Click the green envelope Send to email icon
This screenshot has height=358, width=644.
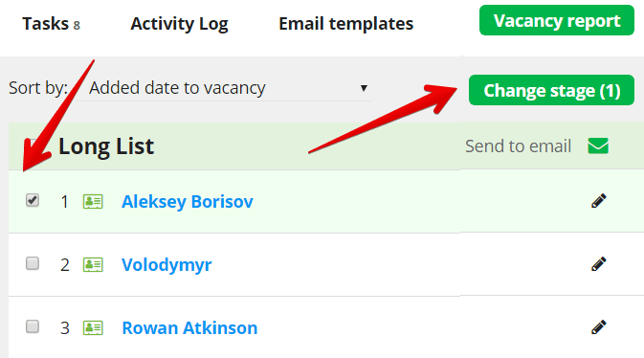coord(598,145)
